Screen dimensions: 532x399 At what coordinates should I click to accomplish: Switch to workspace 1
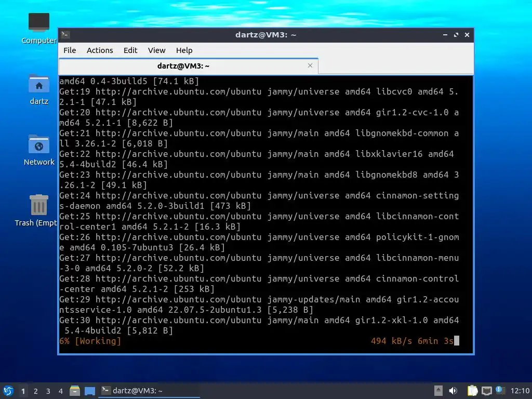(x=23, y=391)
